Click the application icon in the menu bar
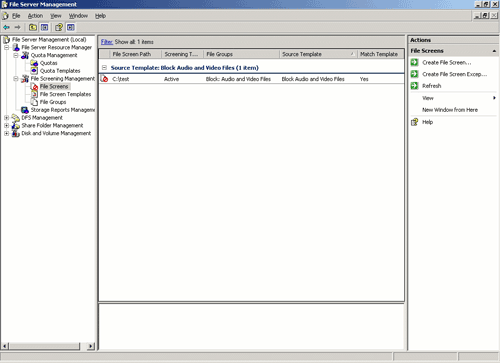500x363 pixels. coord(5,16)
